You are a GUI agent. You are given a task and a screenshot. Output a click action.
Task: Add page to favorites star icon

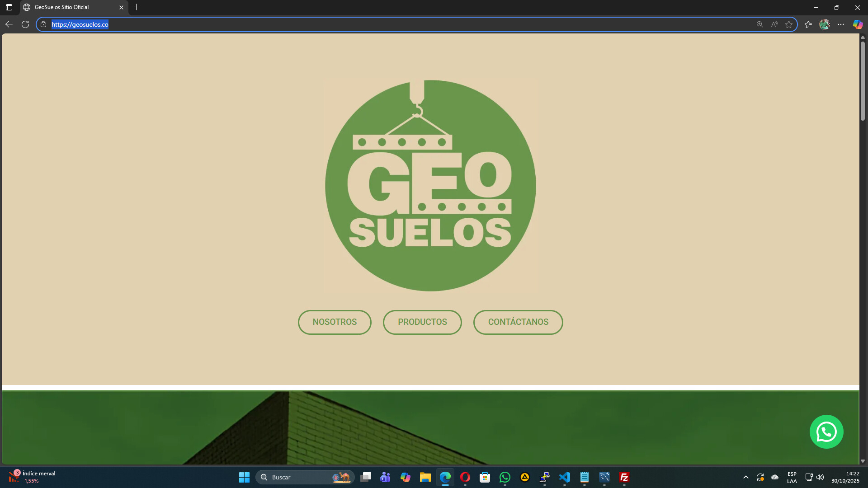click(x=789, y=24)
